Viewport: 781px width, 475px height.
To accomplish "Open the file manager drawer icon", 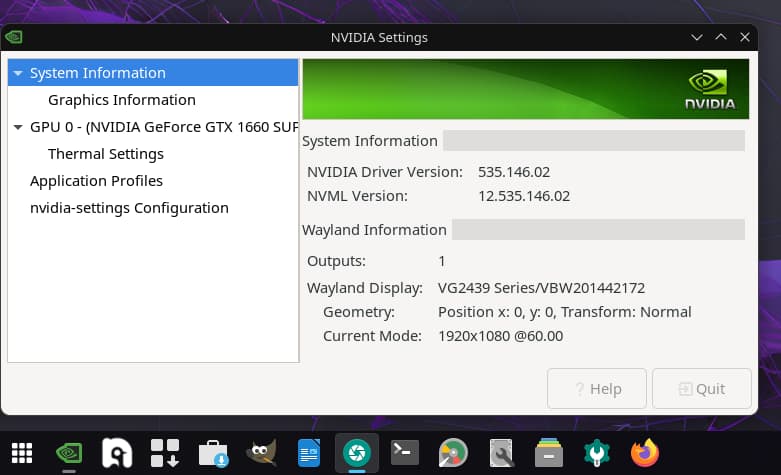I will [x=549, y=453].
